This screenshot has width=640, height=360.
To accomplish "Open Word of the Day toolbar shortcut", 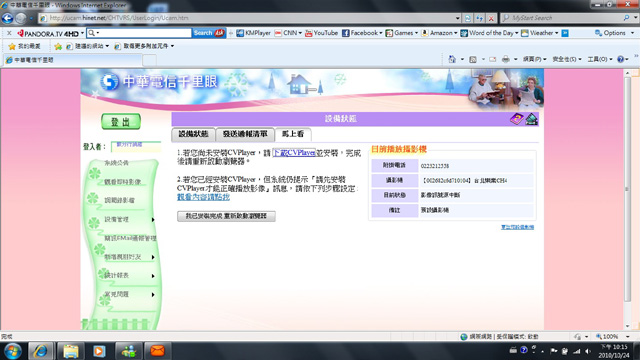I will tap(489, 33).
